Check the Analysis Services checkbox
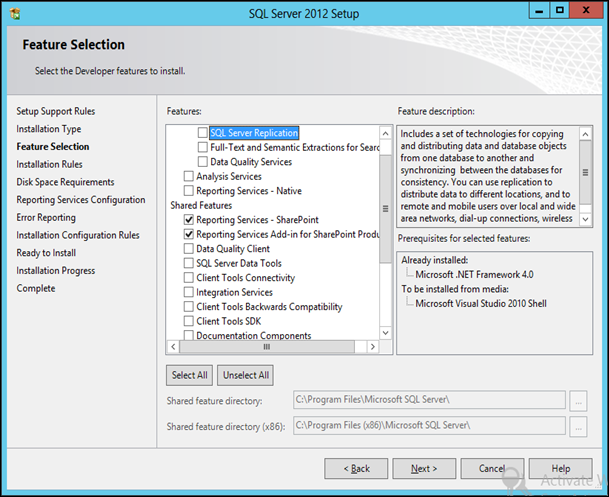Screen dimensions: 609x497 click(188, 176)
